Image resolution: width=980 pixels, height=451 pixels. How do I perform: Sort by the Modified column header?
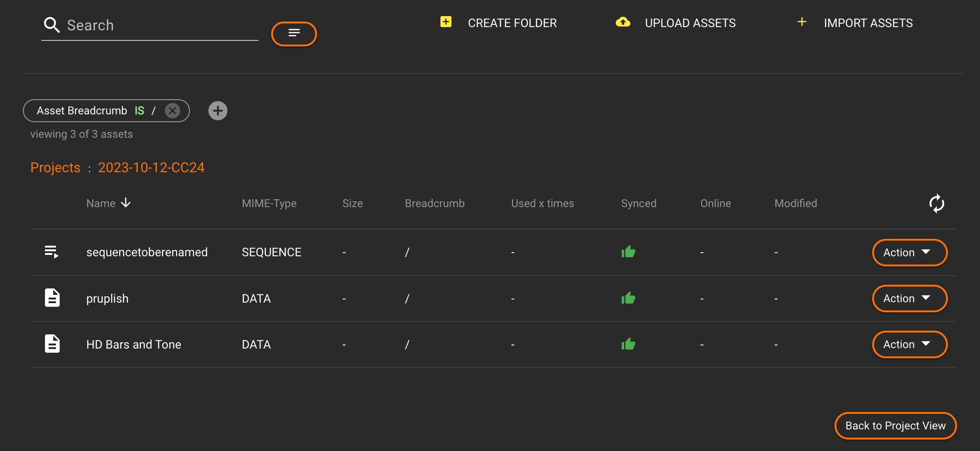[x=796, y=203]
